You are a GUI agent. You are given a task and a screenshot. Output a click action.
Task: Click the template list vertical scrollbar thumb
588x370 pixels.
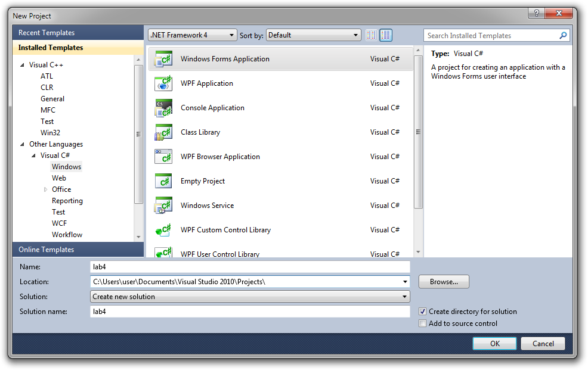(418, 132)
